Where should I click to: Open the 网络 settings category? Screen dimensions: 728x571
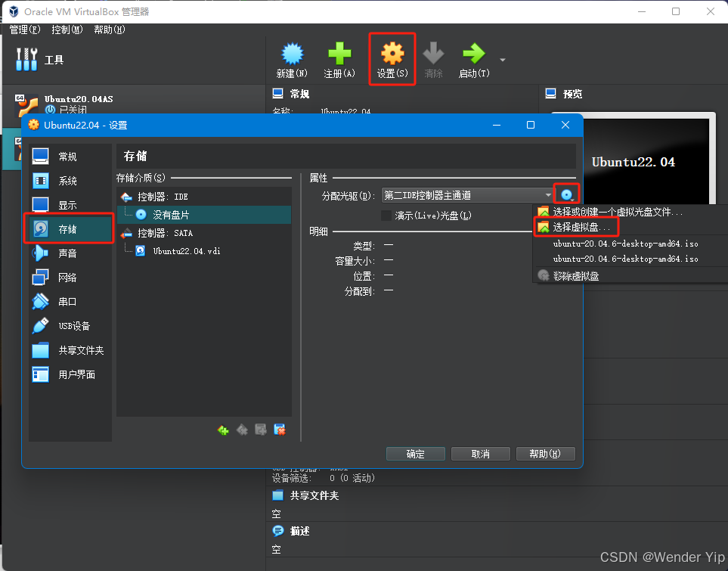tap(70, 278)
